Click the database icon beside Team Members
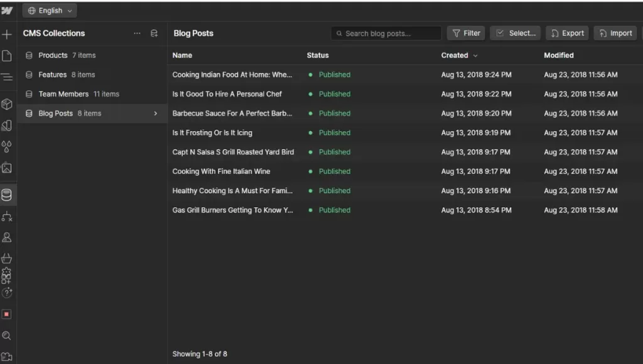This screenshot has height=364, width=643. click(29, 94)
